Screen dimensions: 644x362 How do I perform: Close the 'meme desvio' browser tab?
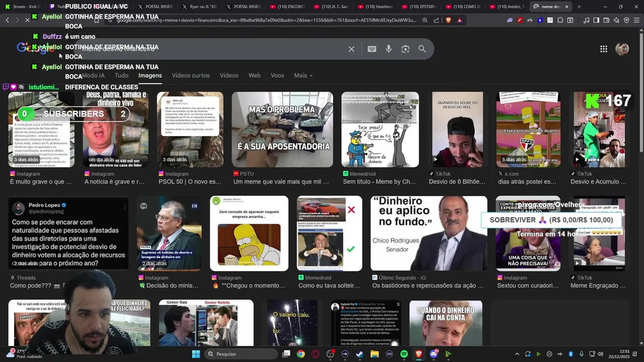click(567, 7)
